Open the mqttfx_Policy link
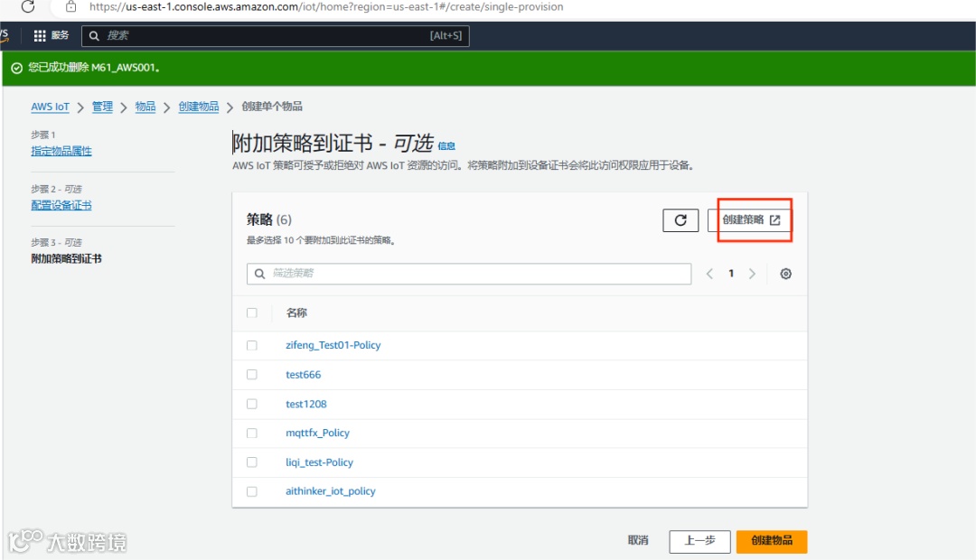The width and height of the screenshot is (976, 560). pyautogui.click(x=317, y=433)
